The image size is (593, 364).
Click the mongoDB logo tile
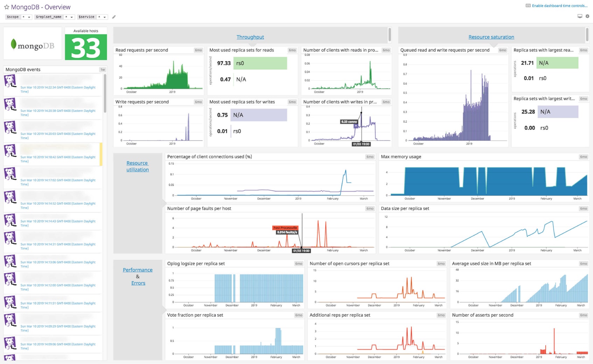32,43
